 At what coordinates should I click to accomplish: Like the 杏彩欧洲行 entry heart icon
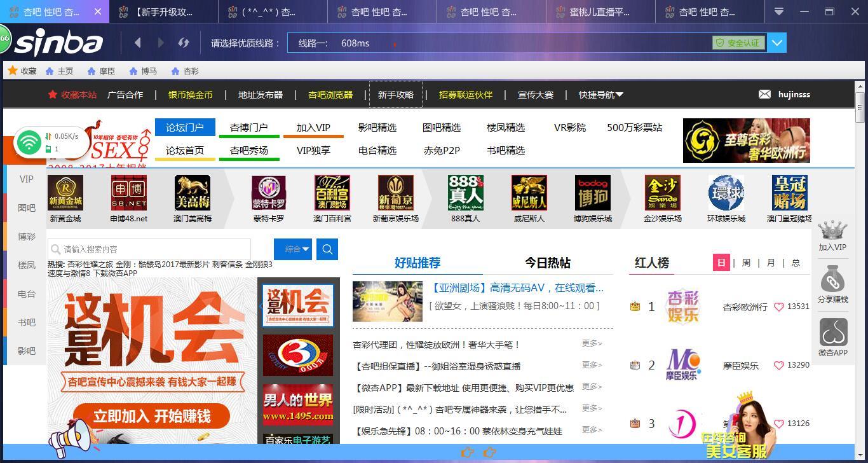779,307
